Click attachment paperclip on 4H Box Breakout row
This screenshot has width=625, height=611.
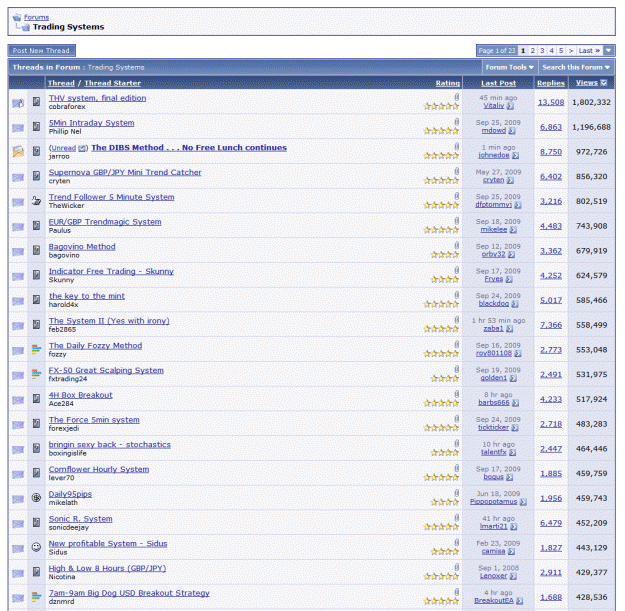coord(457,394)
